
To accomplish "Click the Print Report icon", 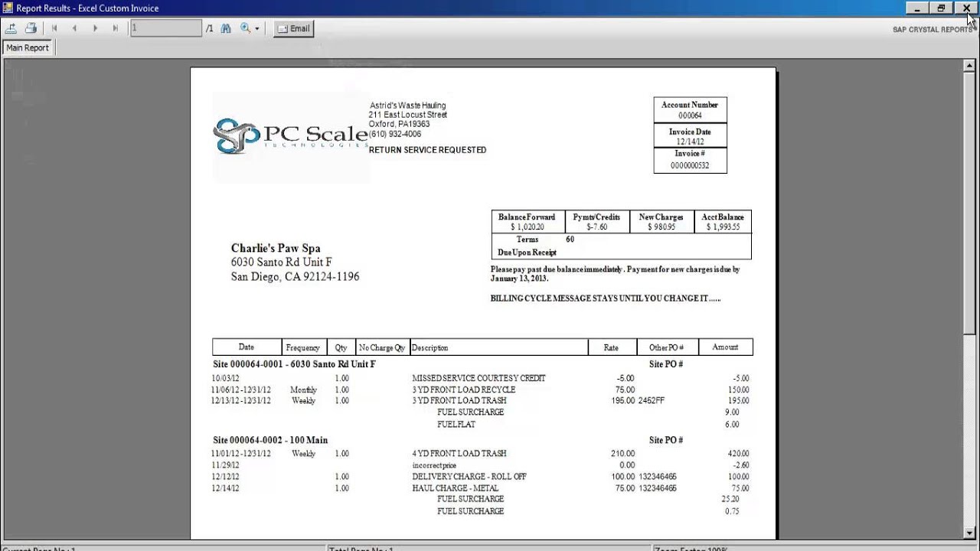I will click(x=31, y=28).
